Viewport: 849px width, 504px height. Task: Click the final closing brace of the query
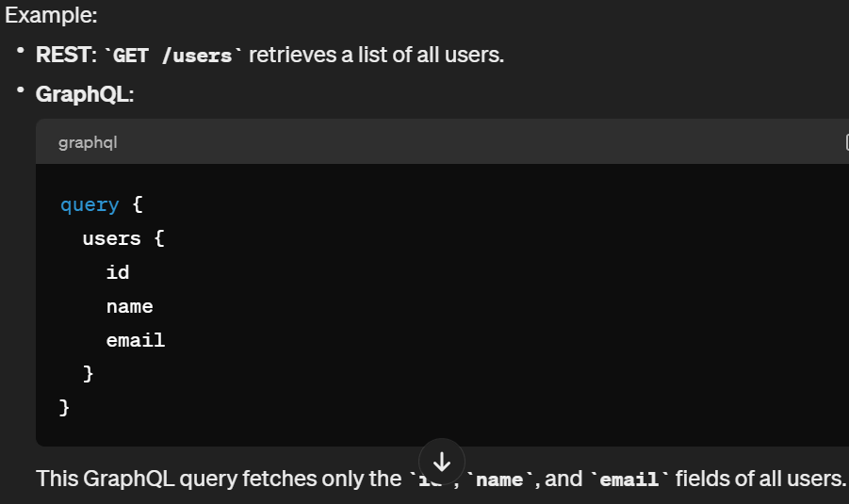[x=65, y=408]
